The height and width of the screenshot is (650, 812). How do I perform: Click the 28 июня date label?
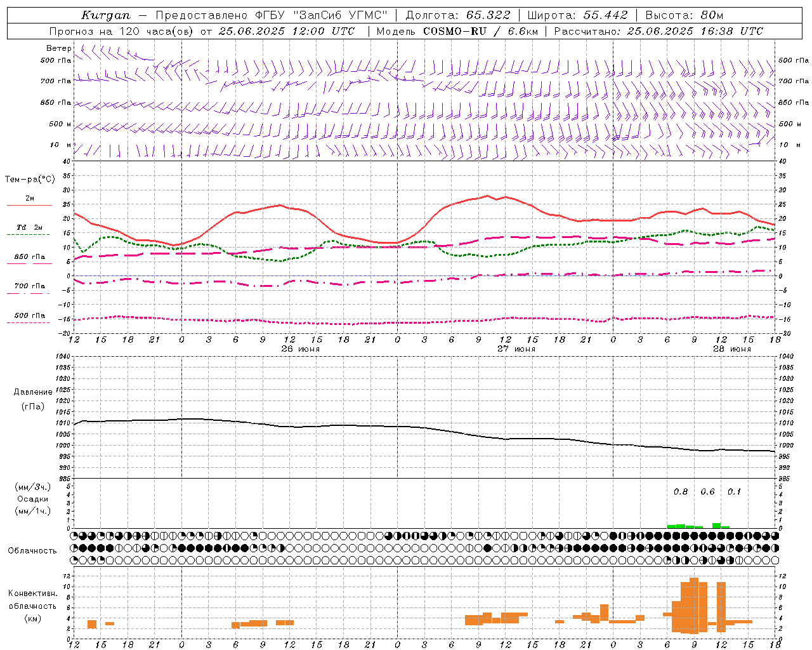732,349
